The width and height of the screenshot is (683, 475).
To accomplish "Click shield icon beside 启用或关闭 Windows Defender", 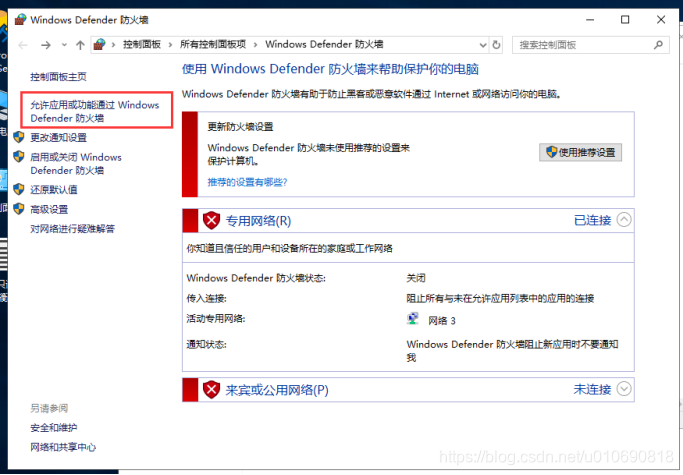I will [19, 156].
